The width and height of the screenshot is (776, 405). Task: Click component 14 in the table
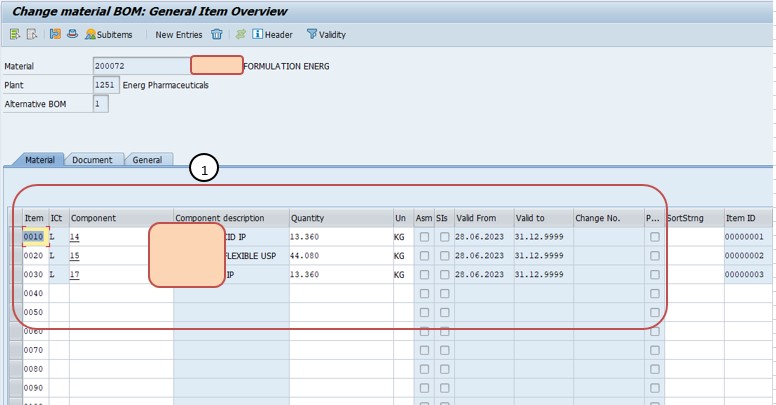click(x=74, y=237)
